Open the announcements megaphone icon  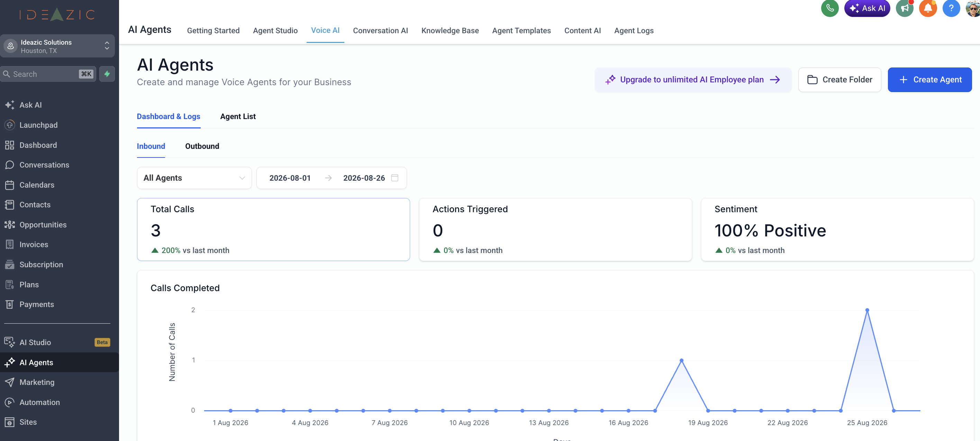[904, 8]
